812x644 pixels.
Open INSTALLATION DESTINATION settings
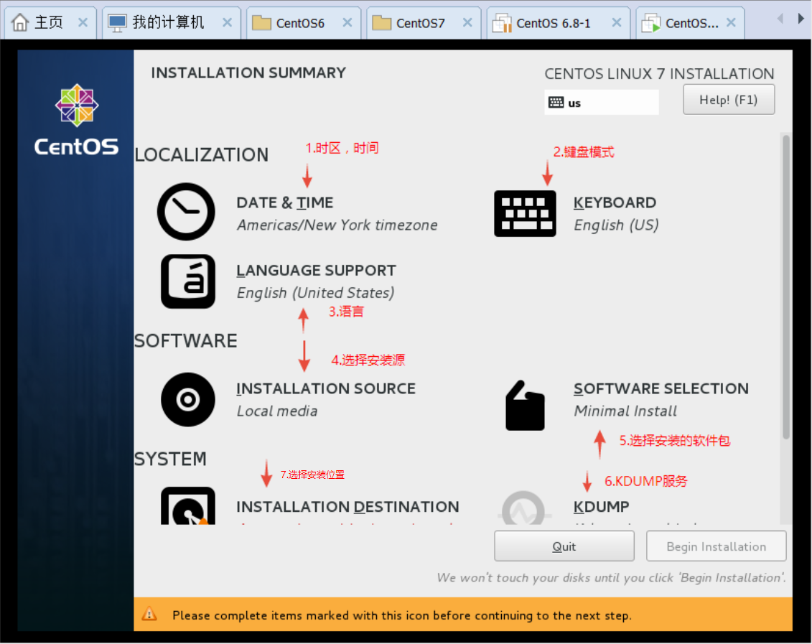[347, 506]
